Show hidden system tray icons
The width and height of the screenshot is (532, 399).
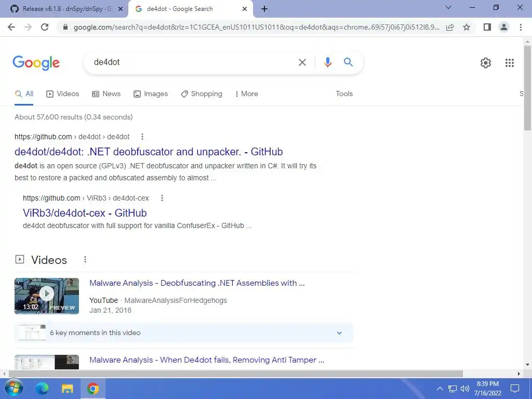tap(440, 389)
